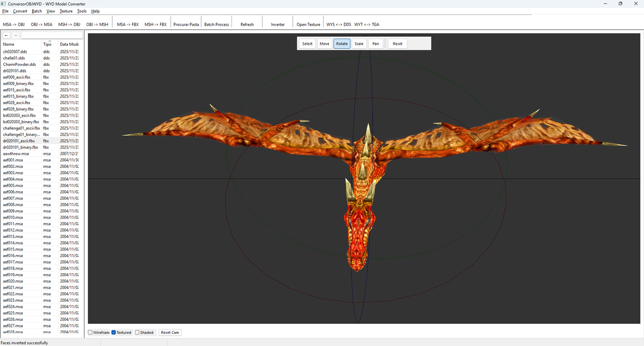This screenshot has height=346, width=644.
Task: Uncheck the Textured display option
Action: click(x=114, y=332)
